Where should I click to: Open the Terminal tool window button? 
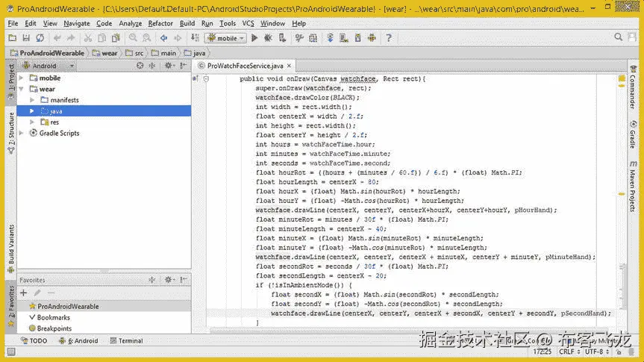tap(127, 340)
